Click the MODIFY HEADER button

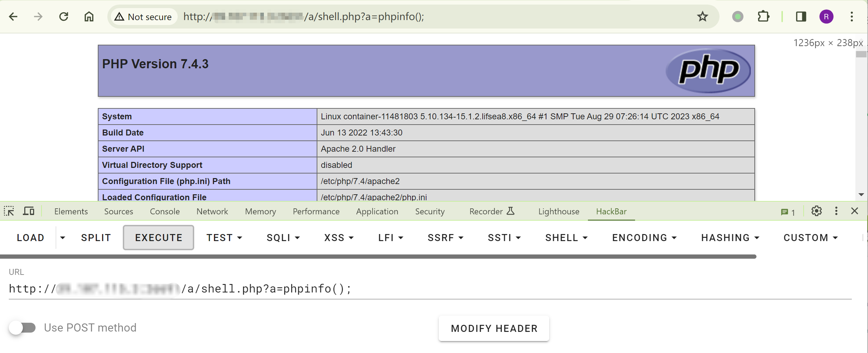(494, 328)
